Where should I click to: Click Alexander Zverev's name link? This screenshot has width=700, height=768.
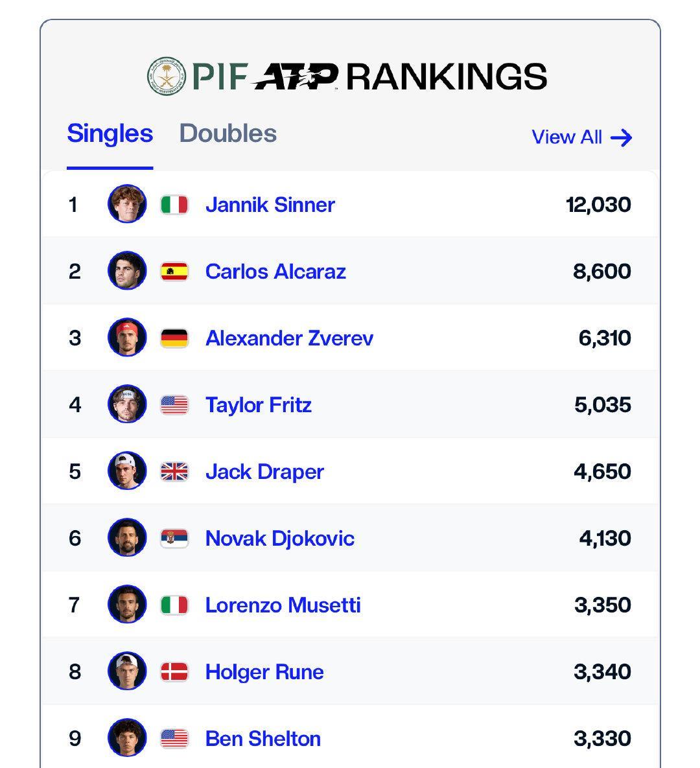tap(289, 338)
